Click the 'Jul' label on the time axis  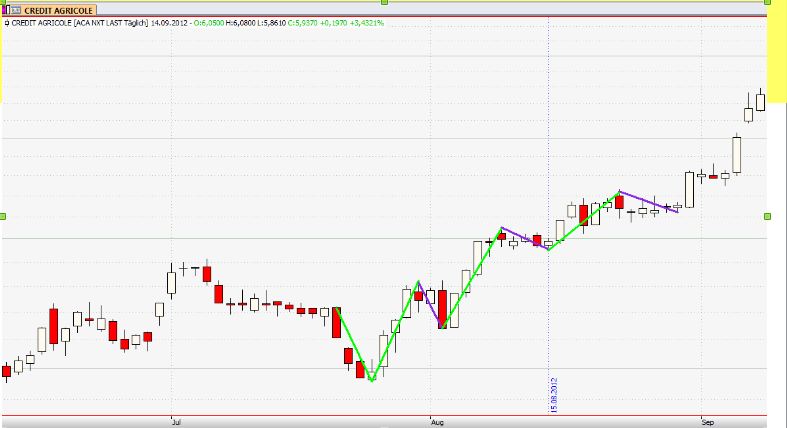point(176,422)
